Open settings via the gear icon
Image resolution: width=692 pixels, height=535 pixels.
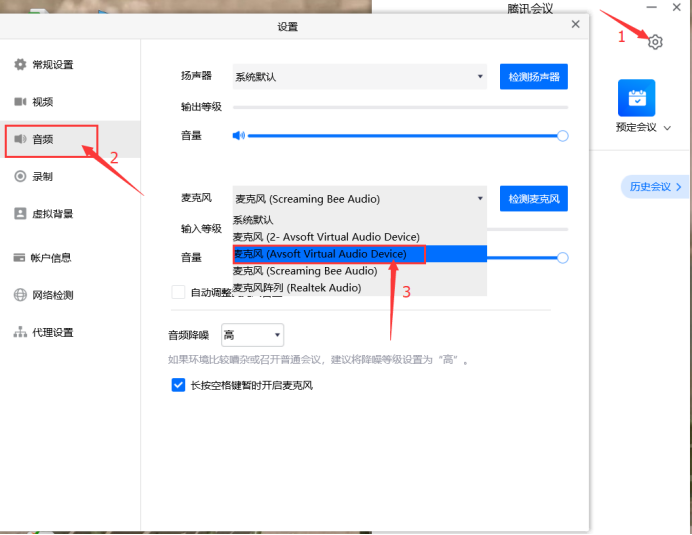pyautogui.click(x=655, y=42)
